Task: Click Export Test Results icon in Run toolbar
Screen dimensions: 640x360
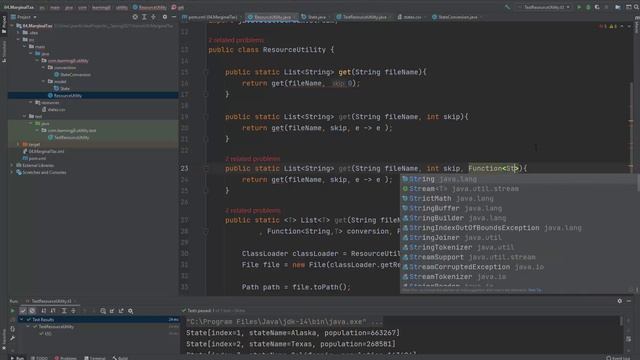Action: point(121,311)
